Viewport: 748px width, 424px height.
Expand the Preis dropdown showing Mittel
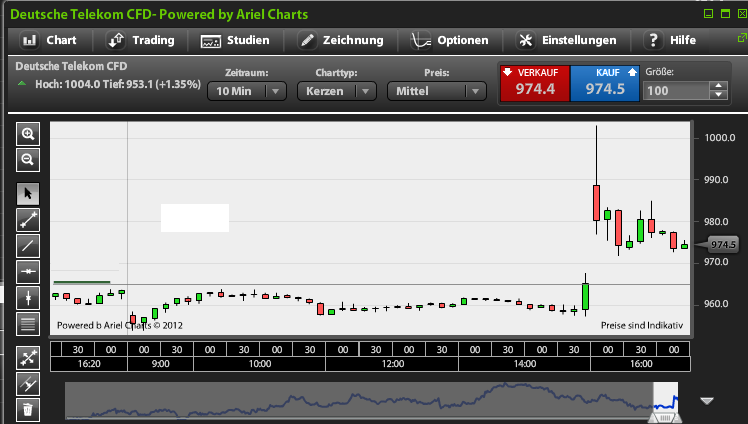tap(436, 91)
